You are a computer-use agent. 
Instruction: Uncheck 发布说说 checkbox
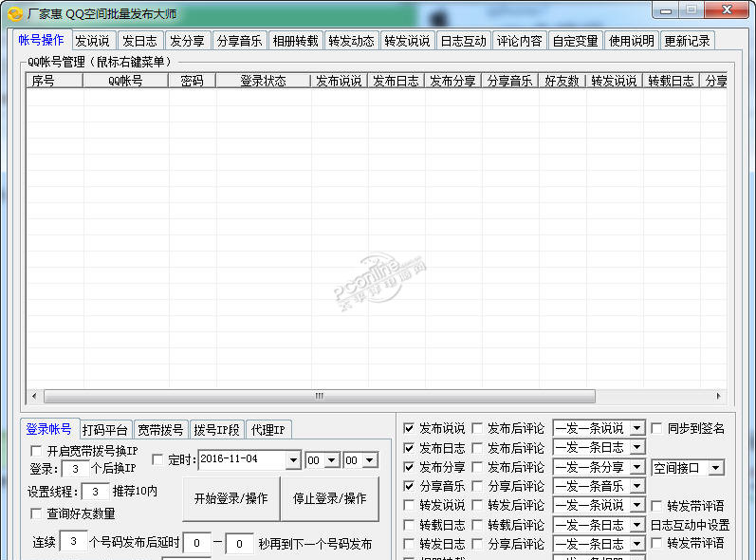coord(409,428)
